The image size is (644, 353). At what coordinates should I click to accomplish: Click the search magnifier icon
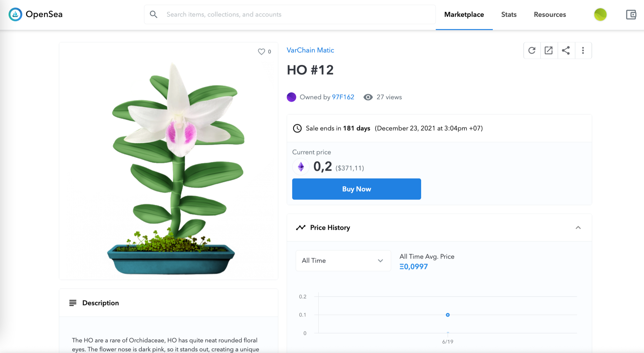click(x=153, y=14)
